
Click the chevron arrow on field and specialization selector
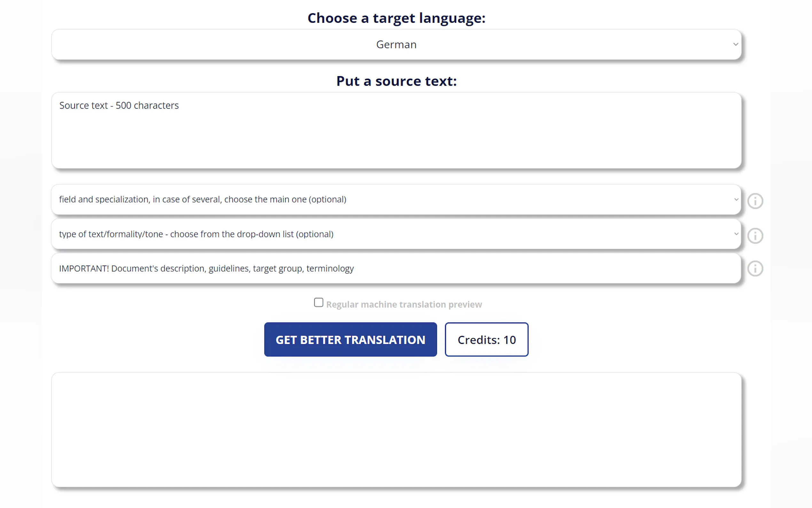coord(736,200)
